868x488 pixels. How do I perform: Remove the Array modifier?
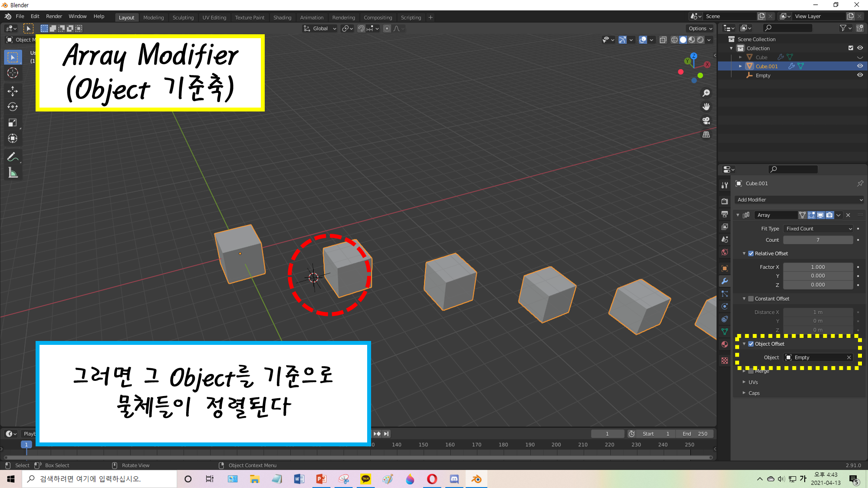(x=848, y=215)
